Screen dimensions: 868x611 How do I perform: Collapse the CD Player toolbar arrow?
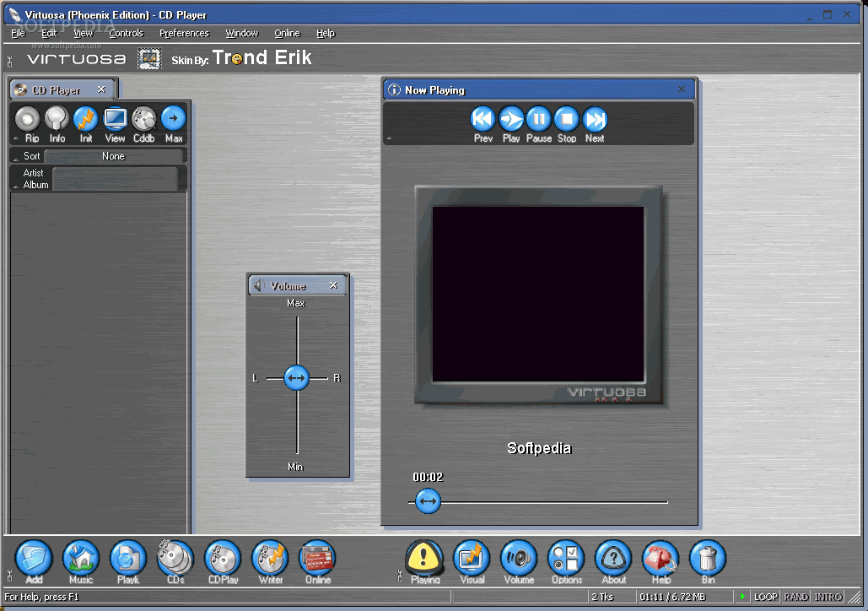pos(16,138)
